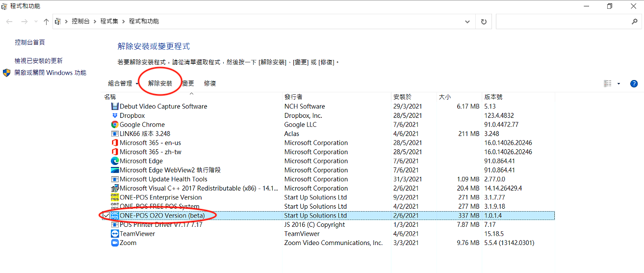This screenshot has width=644, height=273.
Task: Open the 控制台首頁 link
Action: click(30, 42)
